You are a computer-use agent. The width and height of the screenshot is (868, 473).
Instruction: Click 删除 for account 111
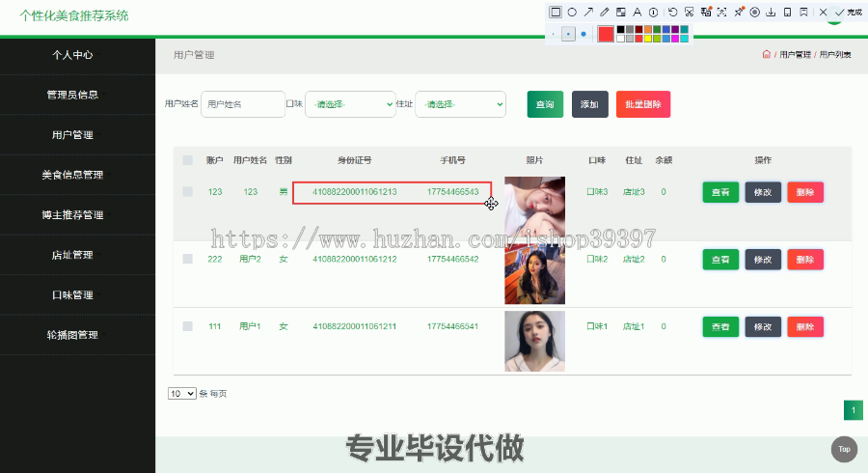pos(805,327)
